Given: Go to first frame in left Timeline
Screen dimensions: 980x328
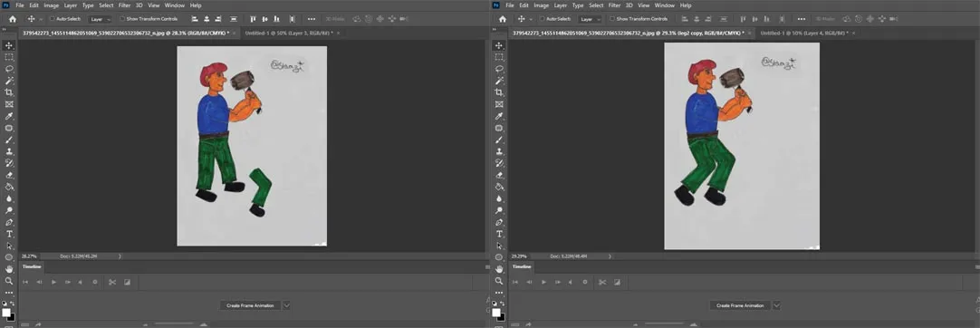Looking at the screenshot, I should pyautogui.click(x=25, y=282).
